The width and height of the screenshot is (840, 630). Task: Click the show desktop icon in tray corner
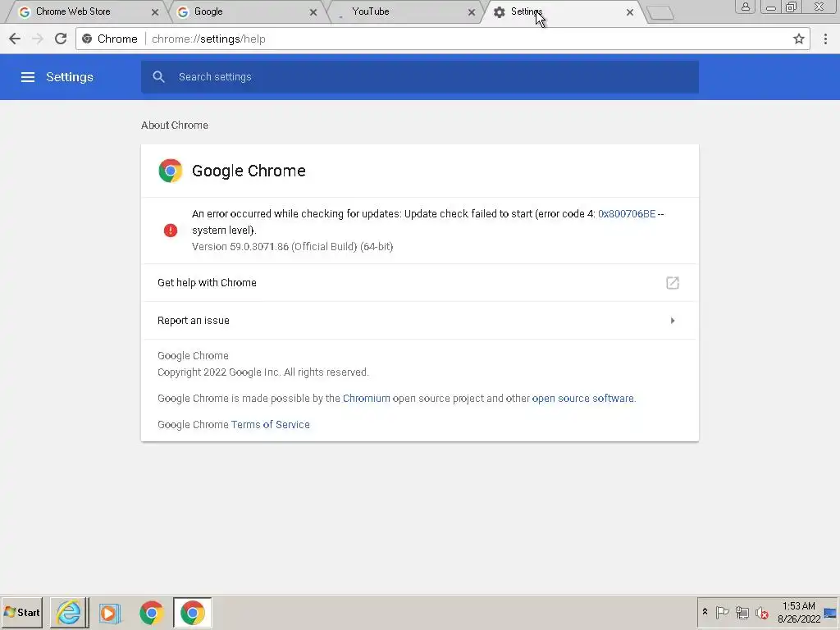830,613
